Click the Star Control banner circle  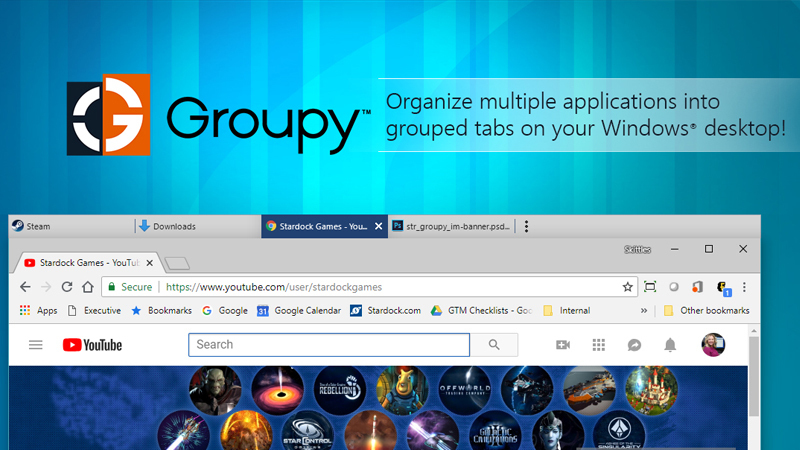[x=308, y=431]
